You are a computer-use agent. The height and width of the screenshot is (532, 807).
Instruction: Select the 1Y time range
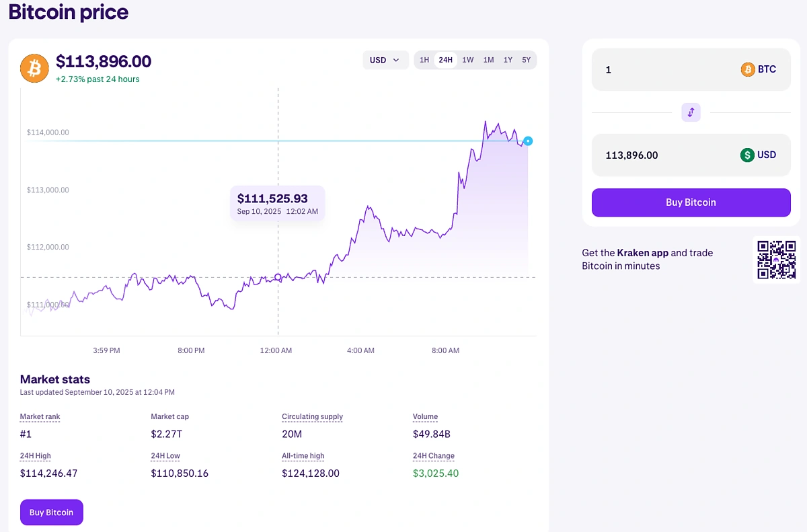tap(508, 59)
